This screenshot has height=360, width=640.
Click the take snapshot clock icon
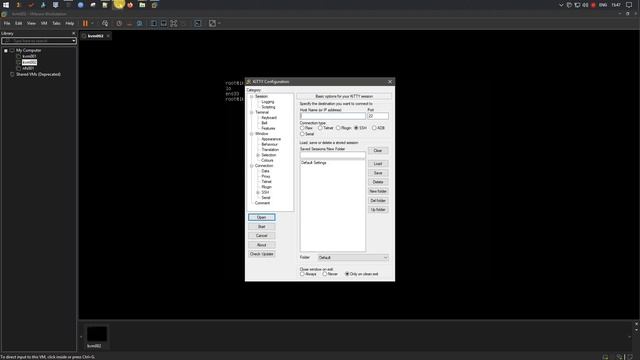click(x=119, y=24)
